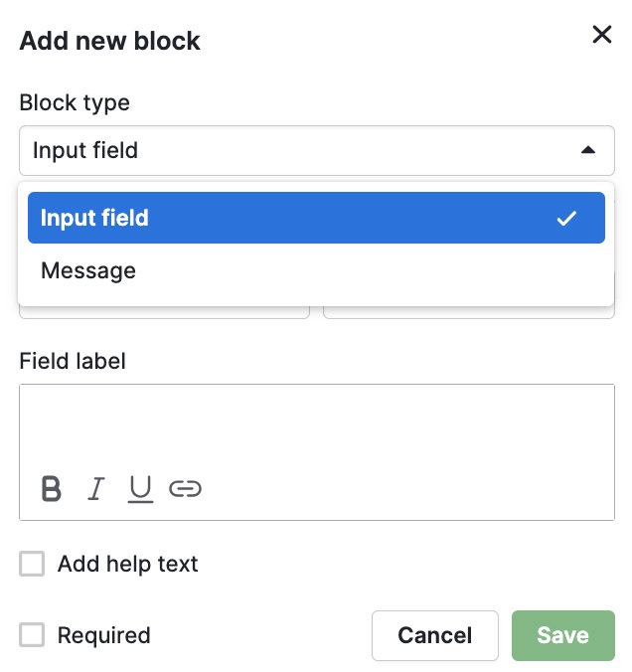Focus the Field label text area
632x672 pixels.
click(317, 426)
